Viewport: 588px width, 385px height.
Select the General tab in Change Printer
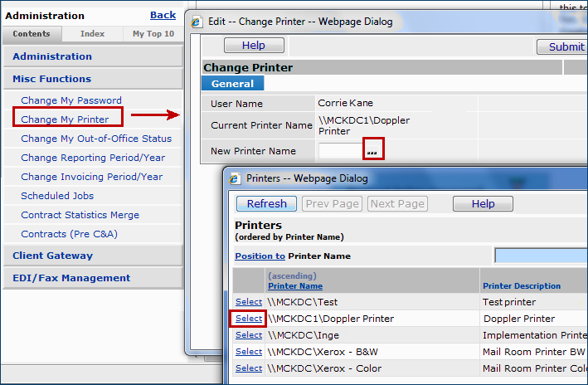tap(232, 84)
